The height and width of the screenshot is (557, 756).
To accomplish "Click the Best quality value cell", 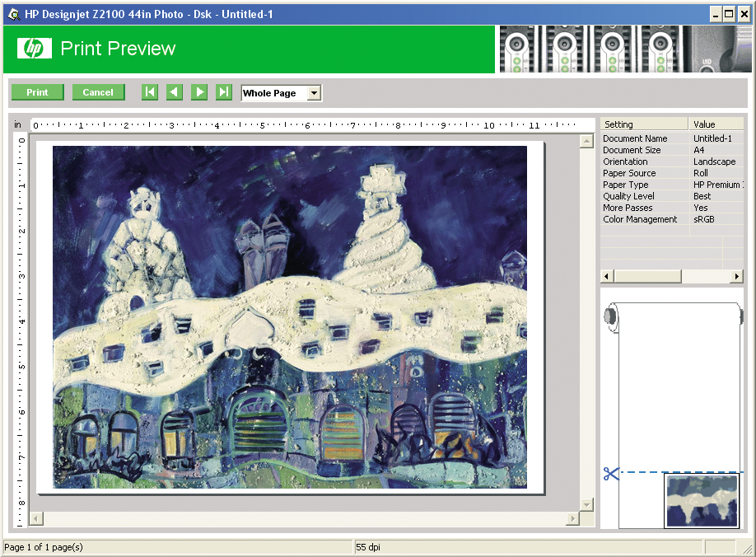I will [702, 196].
